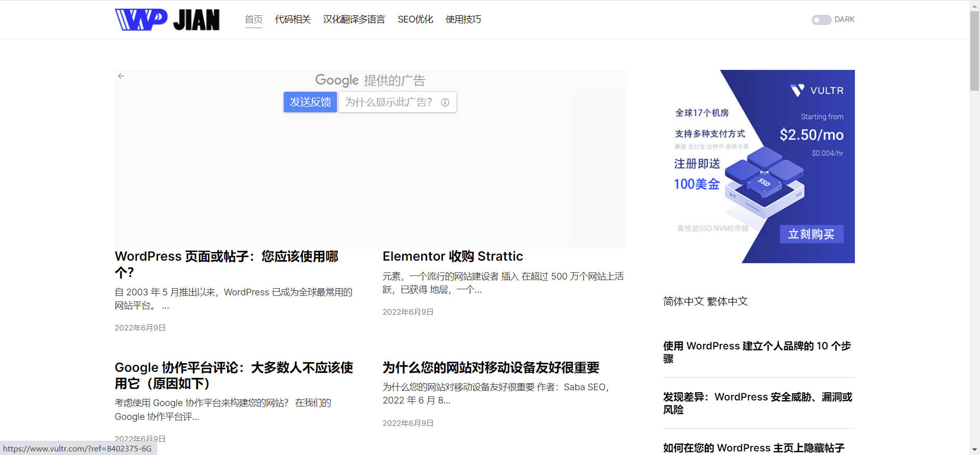Go to the SEO优化 menu section
Screen dimensions: 980x455
(x=415, y=19)
